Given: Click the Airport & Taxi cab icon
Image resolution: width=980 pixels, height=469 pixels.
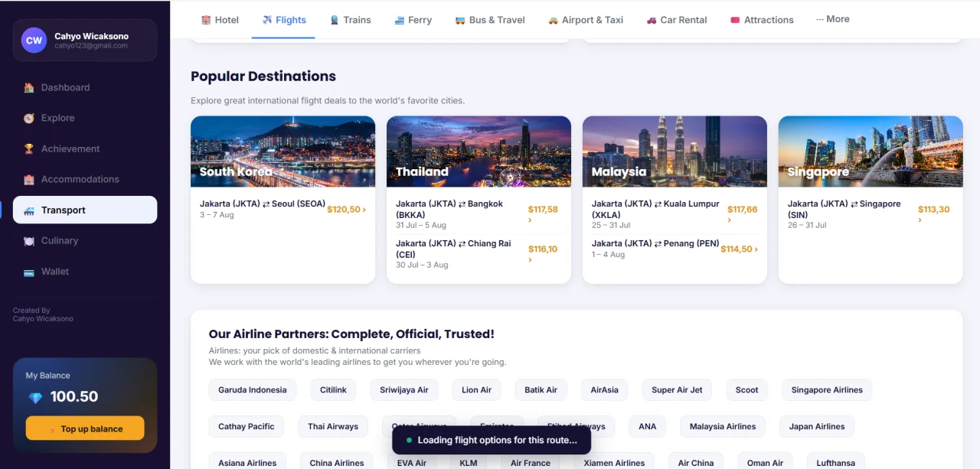Looking at the screenshot, I should point(553,20).
